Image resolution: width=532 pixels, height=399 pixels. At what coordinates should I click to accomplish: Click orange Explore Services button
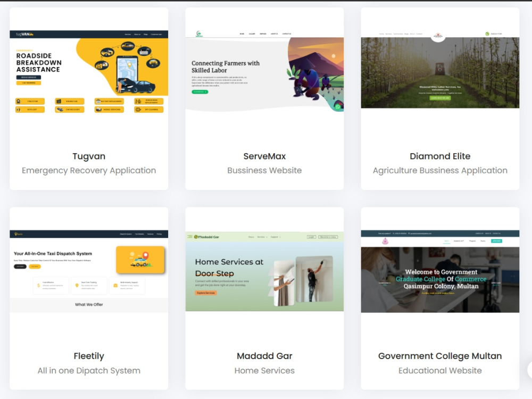tap(205, 293)
